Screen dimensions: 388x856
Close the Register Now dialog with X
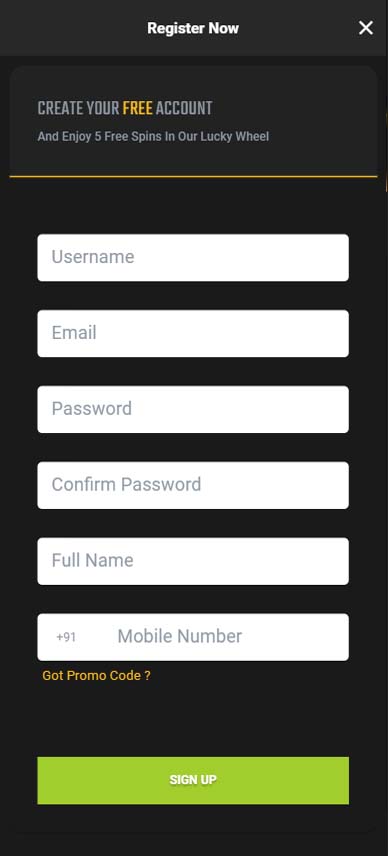(366, 28)
